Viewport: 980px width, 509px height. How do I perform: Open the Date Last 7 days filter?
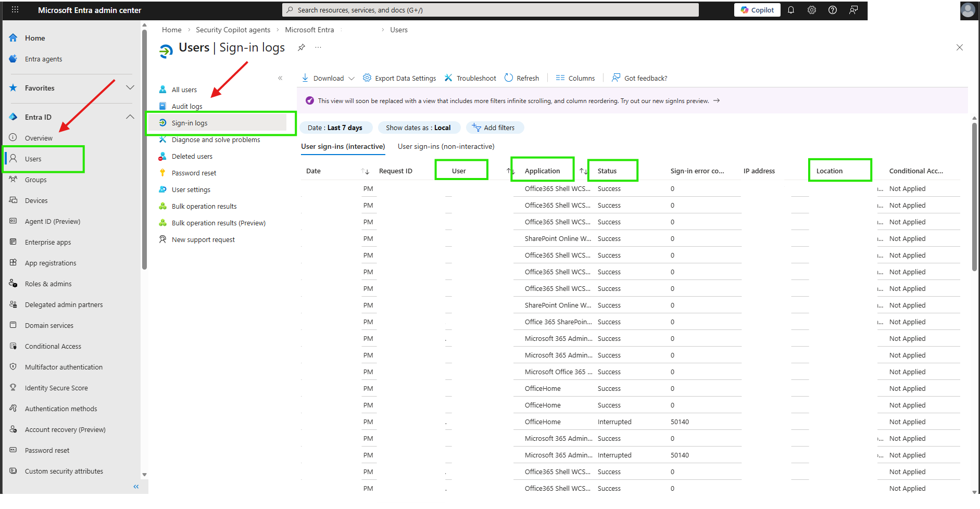[x=336, y=128]
